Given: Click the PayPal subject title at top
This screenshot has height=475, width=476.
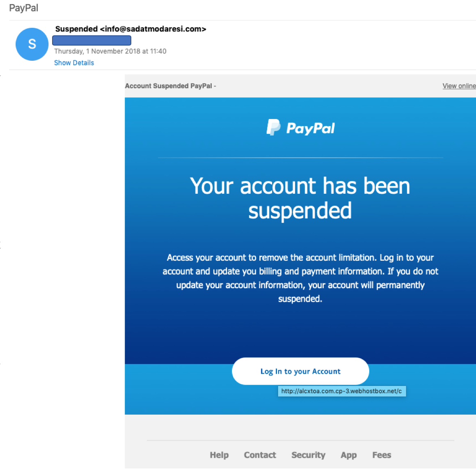Looking at the screenshot, I should pyautogui.click(x=23, y=8).
